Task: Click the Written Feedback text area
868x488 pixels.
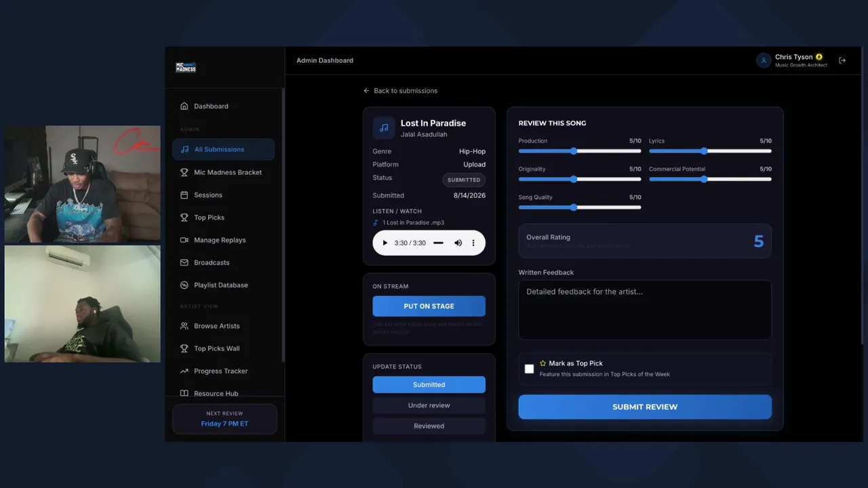Action: (x=645, y=310)
